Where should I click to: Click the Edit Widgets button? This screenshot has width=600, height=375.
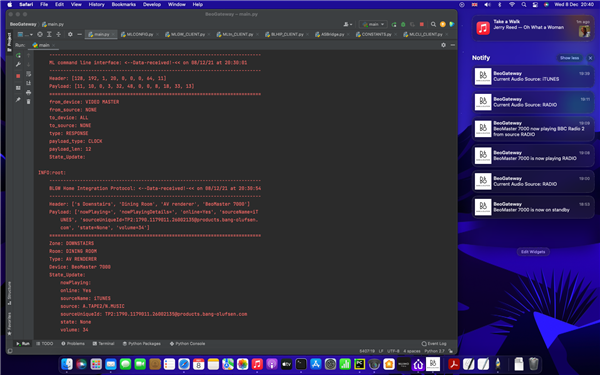click(x=533, y=252)
